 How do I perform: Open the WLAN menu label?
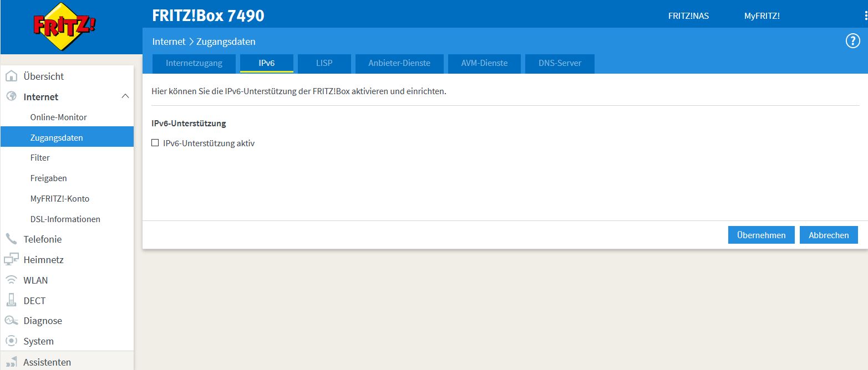(x=35, y=280)
